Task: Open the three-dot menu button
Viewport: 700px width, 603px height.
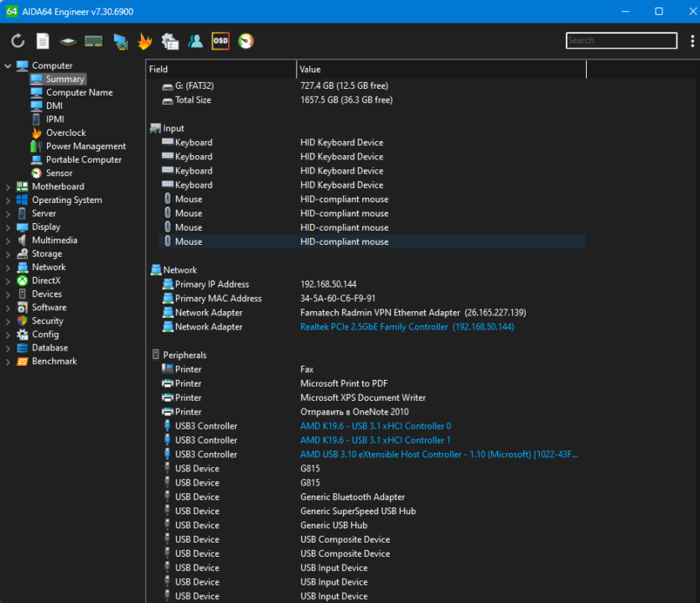Action: click(692, 41)
